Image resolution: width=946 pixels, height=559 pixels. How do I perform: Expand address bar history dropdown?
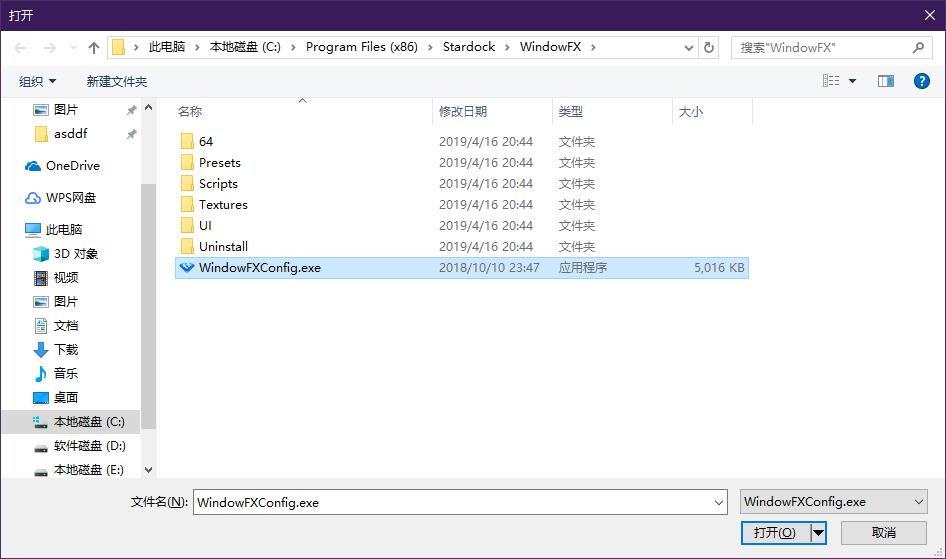(x=688, y=48)
